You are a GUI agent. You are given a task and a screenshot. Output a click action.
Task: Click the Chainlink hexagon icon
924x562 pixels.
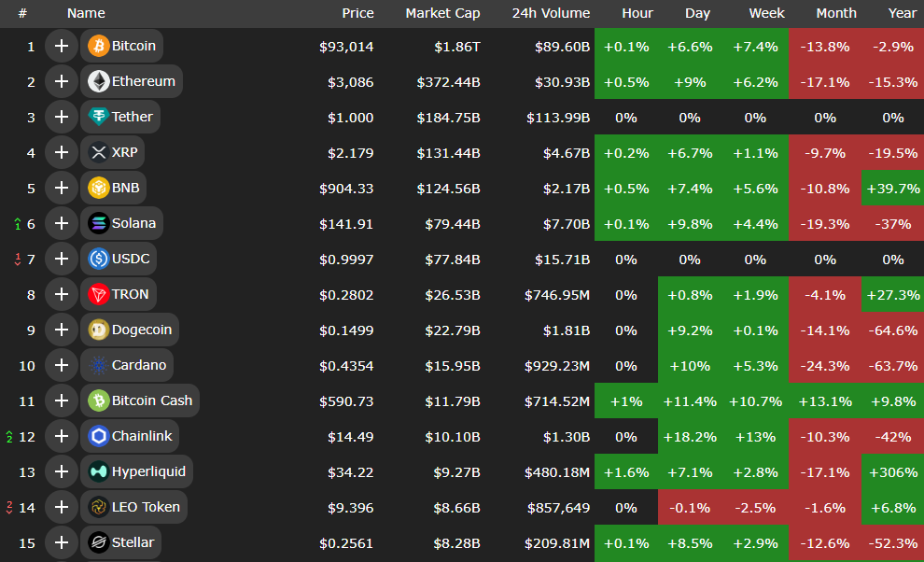click(98, 436)
